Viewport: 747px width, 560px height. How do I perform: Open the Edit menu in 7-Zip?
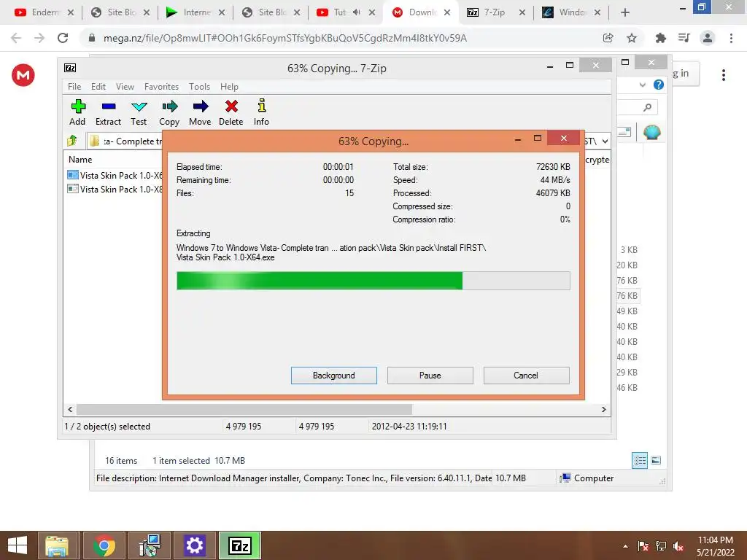[x=98, y=87]
